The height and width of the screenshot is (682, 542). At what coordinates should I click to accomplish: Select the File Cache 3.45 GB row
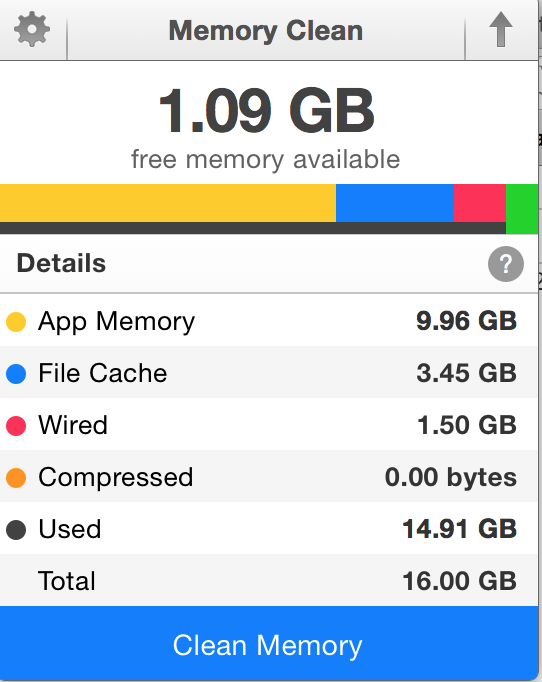coord(269,373)
